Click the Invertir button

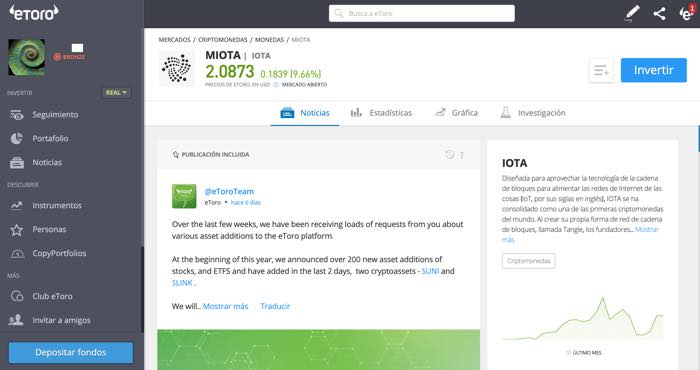(654, 70)
